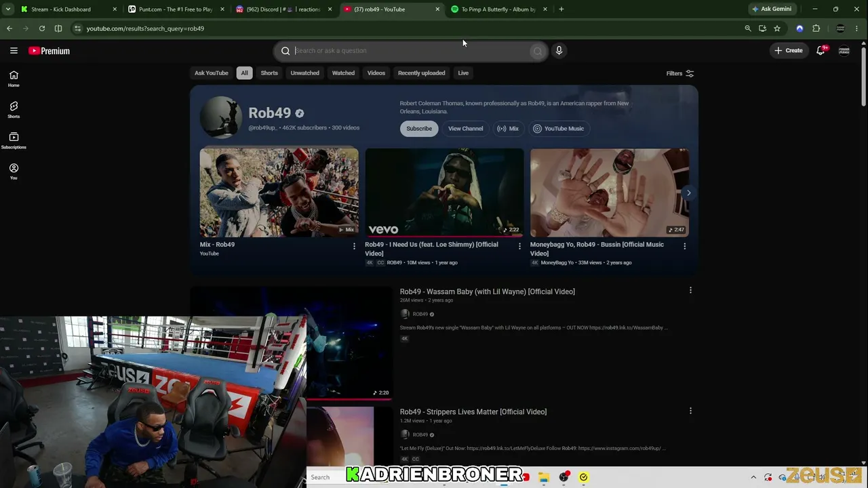
Task: Play the Rob49 Mix button
Action: pos(508,129)
